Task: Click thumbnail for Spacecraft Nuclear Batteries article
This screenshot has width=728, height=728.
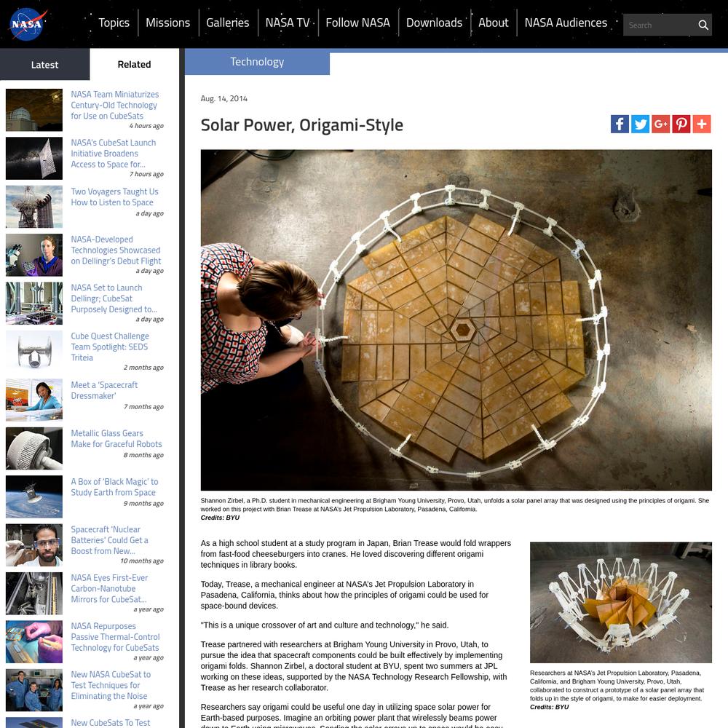Action: (x=34, y=545)
